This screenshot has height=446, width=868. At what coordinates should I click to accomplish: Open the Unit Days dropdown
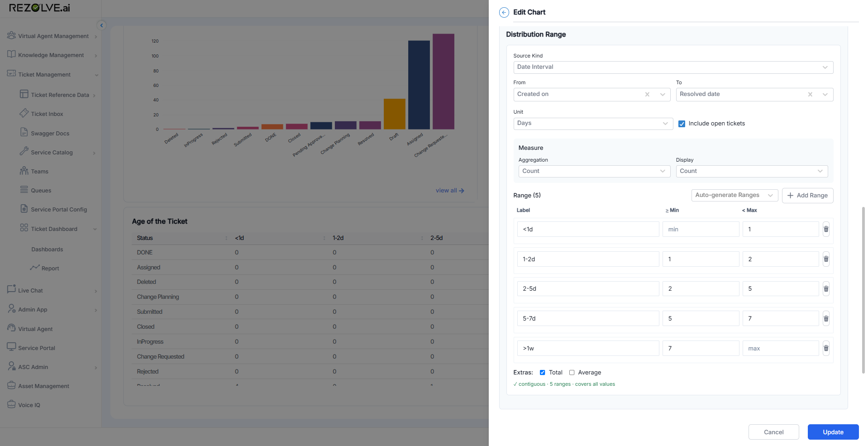click(x=593, y=123)
